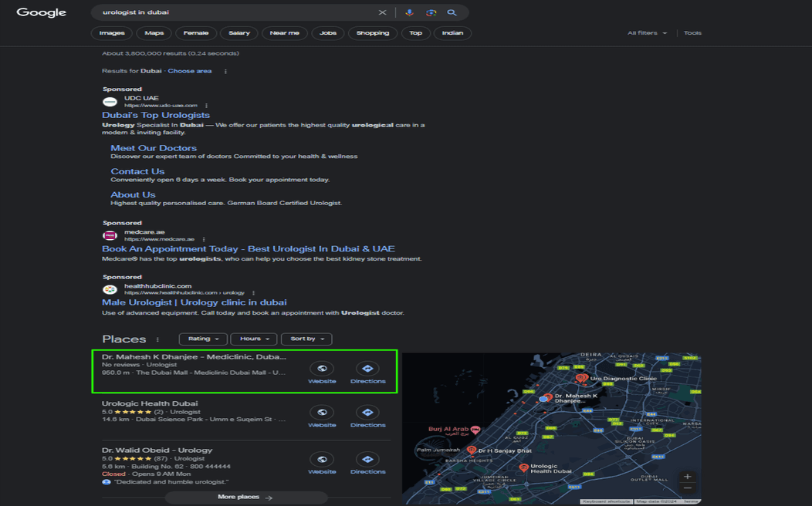This screenshot has height=506, width=812.
Task: Click the 'Dedicated and humble urologist' review snippet
Action: [x=171, y=482]
